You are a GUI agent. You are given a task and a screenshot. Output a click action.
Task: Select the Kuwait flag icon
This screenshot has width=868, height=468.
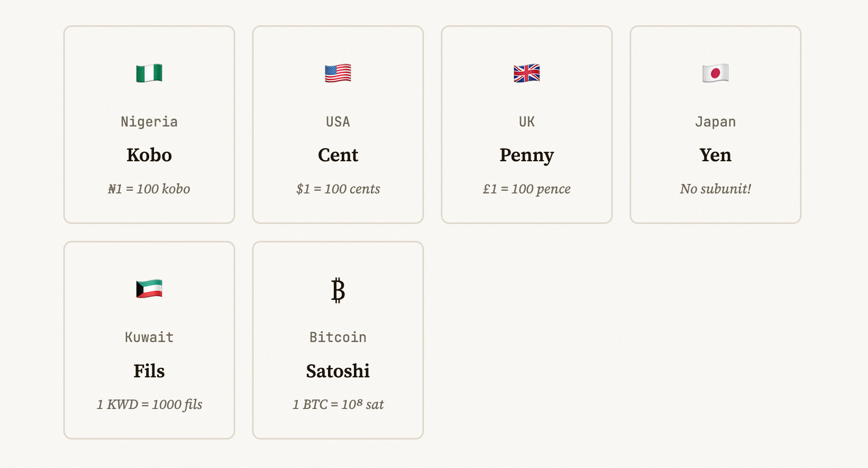(149, 289)
